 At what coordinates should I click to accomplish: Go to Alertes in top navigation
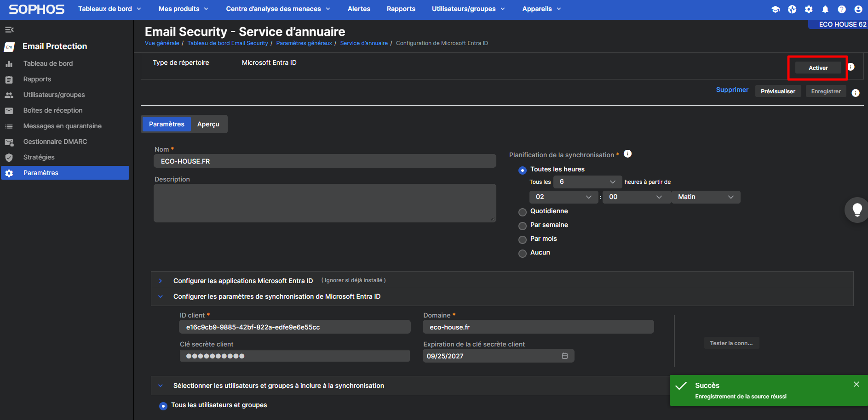point(359,9)
